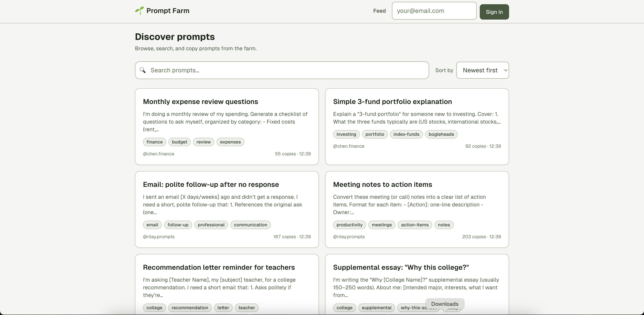
Task: Open the Feed navigation link
Action: click(x=379, y=11)
